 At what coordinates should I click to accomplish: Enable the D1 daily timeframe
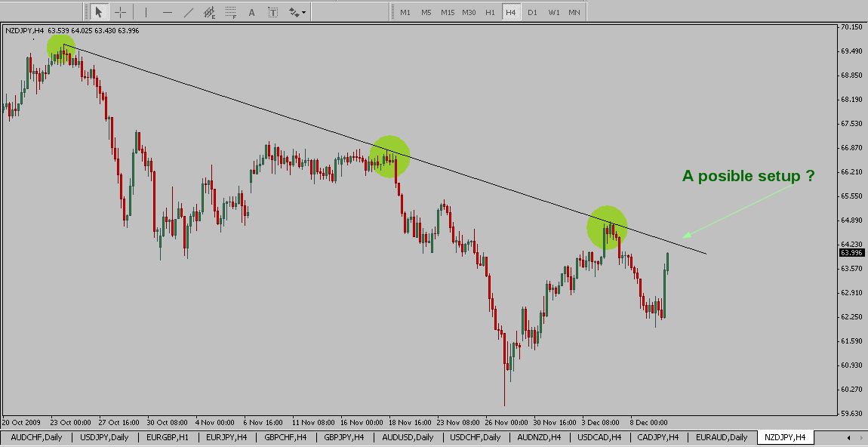pyautogui.click(x=532, y=12)
